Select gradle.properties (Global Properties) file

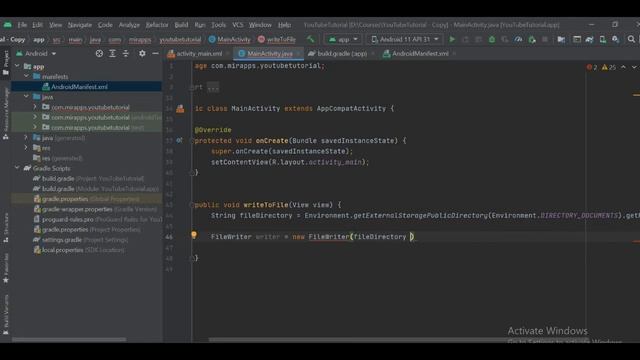[87, 199]
